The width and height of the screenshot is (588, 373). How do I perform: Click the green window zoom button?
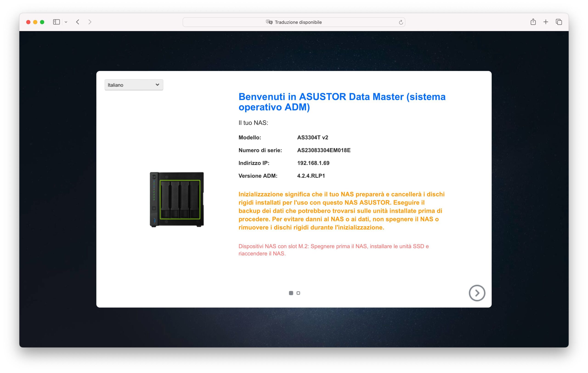pyautogui.click(x=42, y=22)
